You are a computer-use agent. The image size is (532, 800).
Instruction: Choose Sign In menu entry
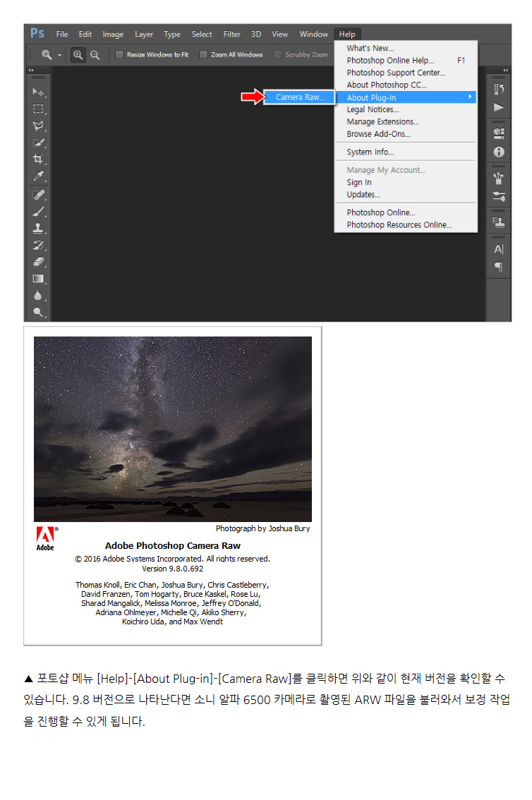[406, 182]
